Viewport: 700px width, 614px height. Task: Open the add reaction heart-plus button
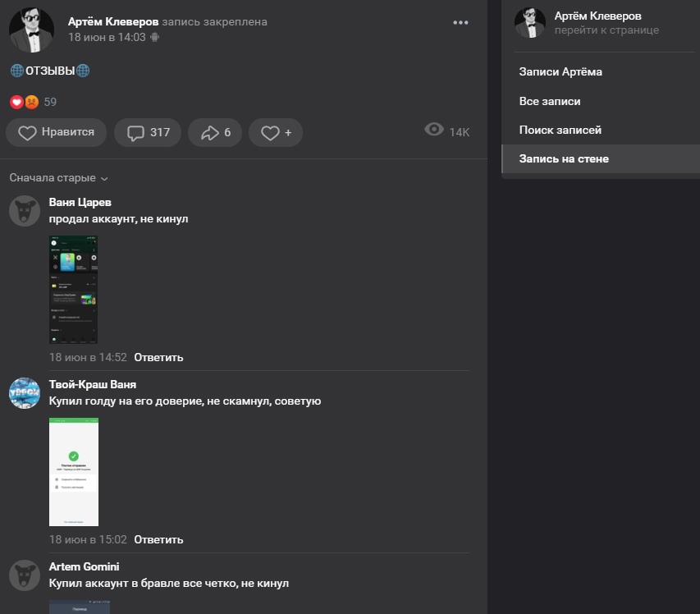point(276,132)
